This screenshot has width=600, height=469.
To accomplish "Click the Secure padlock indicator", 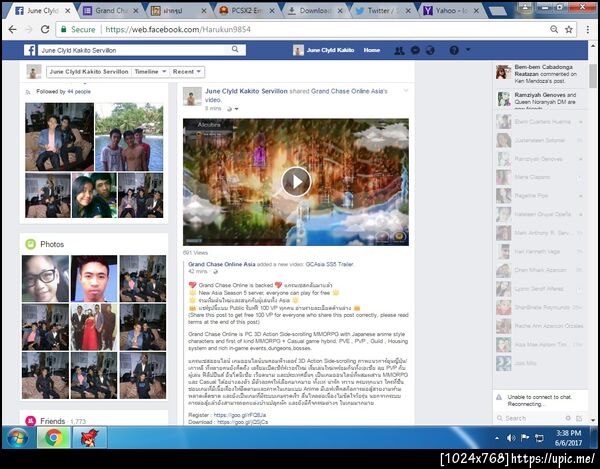I will 64,29.
